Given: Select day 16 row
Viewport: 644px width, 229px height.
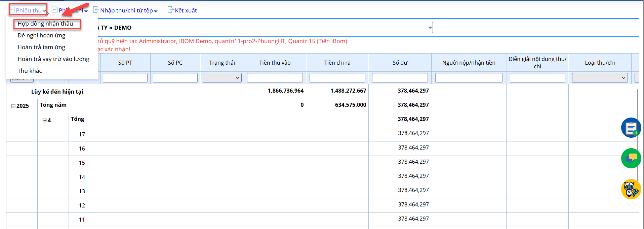Looking at the screenshot, I should pyautogui.click(x=82, y=149).
